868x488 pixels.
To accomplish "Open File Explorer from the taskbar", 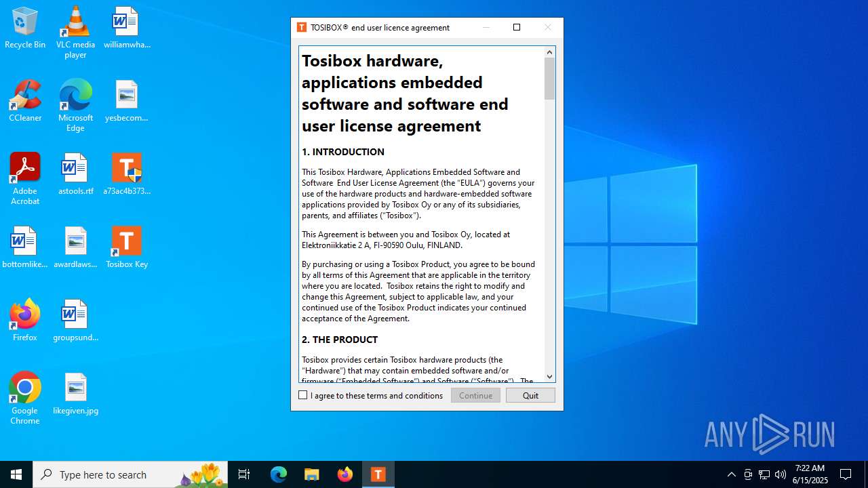I will 312,474.
